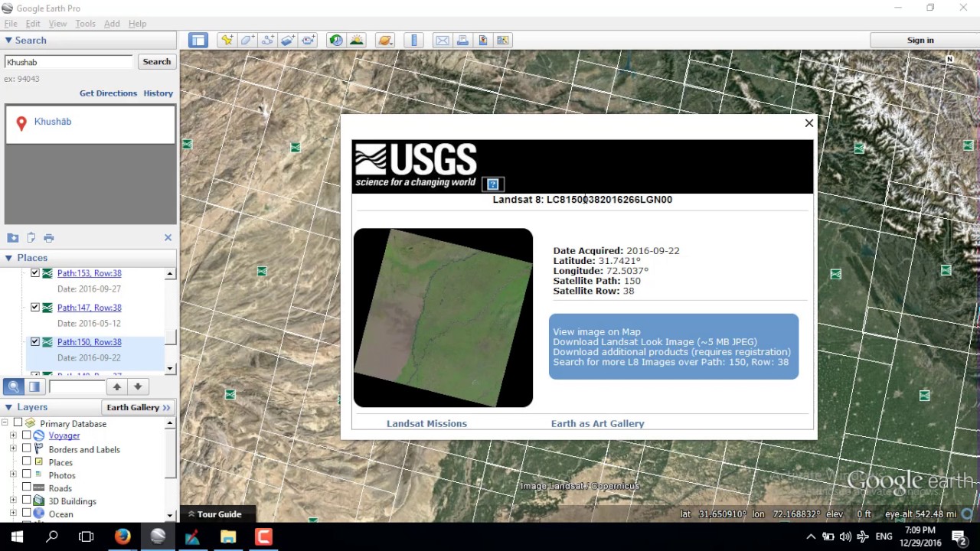Expand the Photos layer tree node

(13, 474)
